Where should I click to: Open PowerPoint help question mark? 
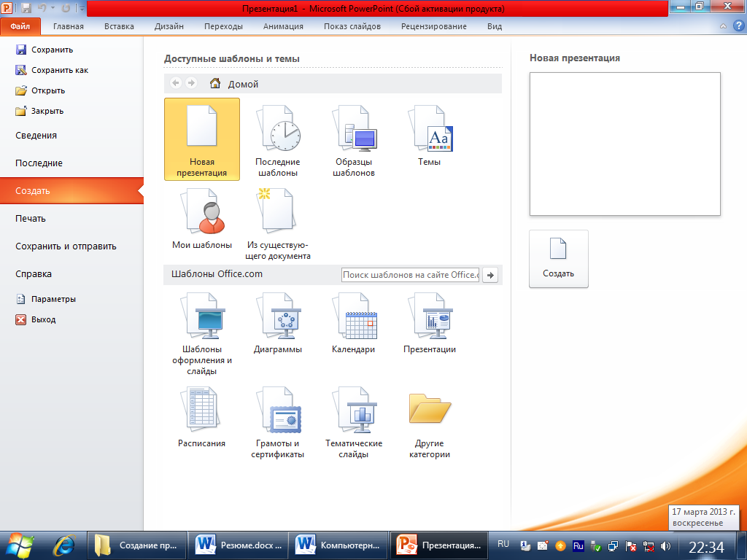click(738, 26)
